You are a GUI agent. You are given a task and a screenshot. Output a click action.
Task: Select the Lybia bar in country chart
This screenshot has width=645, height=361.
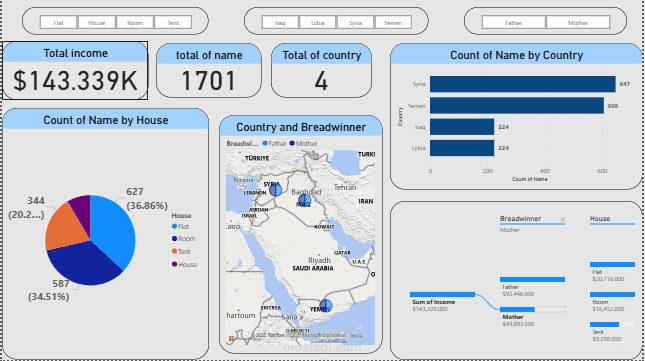click(462, 148)
